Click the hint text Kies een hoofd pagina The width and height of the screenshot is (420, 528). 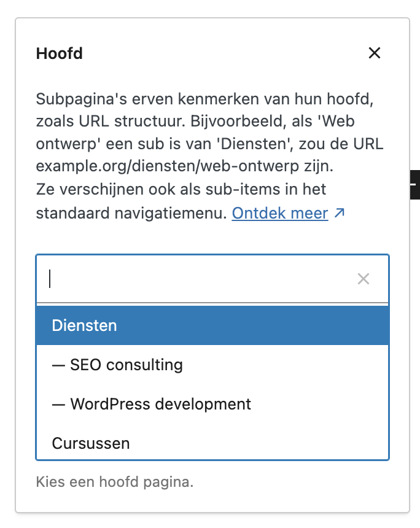[114, 482]
